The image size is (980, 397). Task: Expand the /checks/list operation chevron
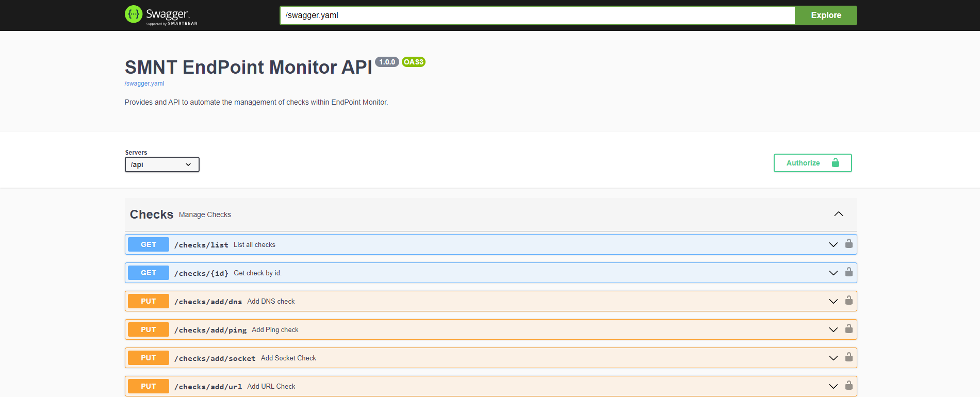(x=833, y=244)
